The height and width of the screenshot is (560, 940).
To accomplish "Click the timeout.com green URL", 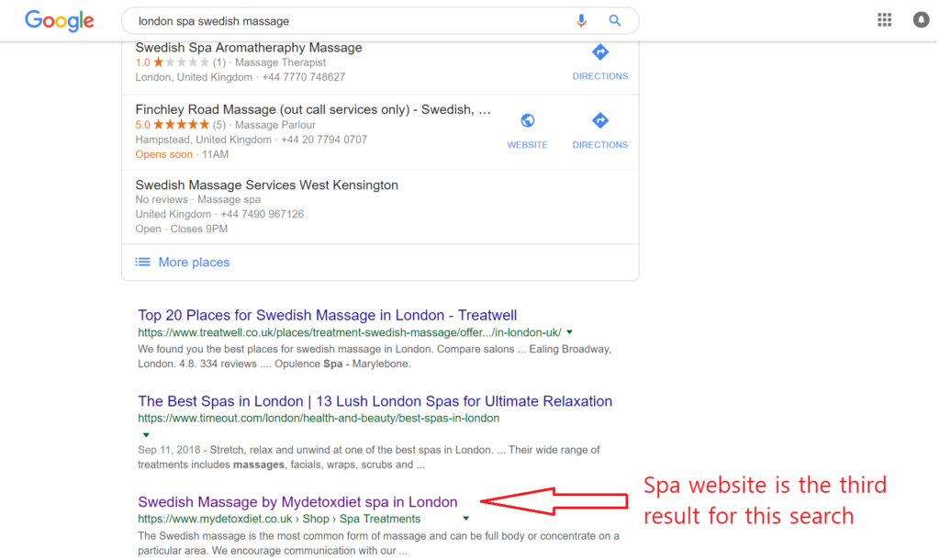I will [x=319, y=418].
